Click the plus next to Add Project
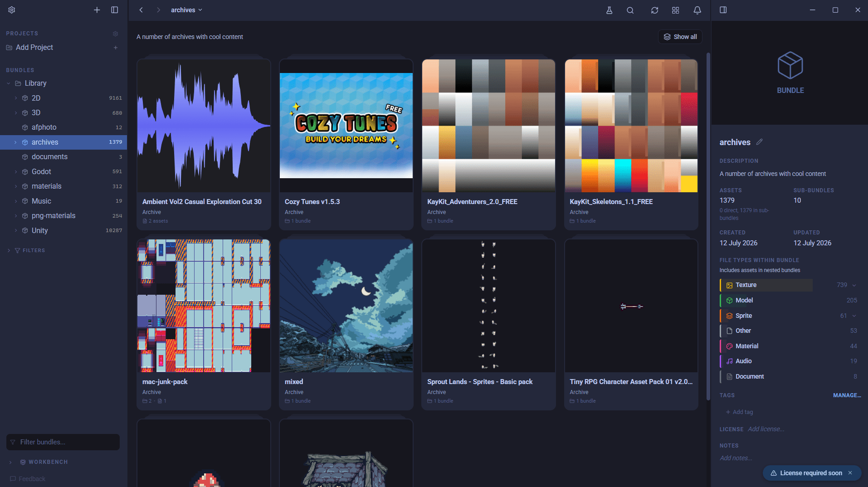The width and height of the screenshot is (868, 487). click(116, 47)
